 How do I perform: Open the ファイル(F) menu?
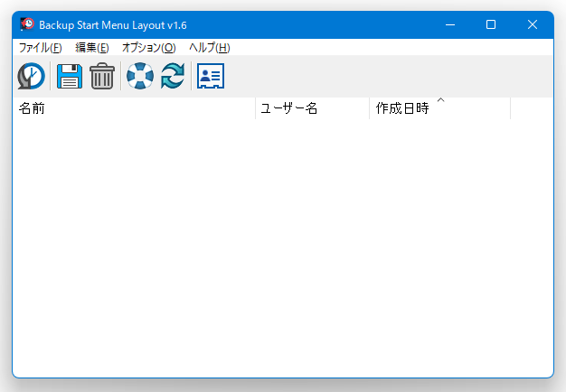tap(40, 48)
